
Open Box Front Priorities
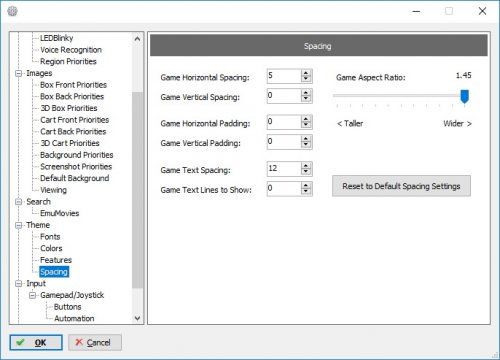[x=73, y=85]
